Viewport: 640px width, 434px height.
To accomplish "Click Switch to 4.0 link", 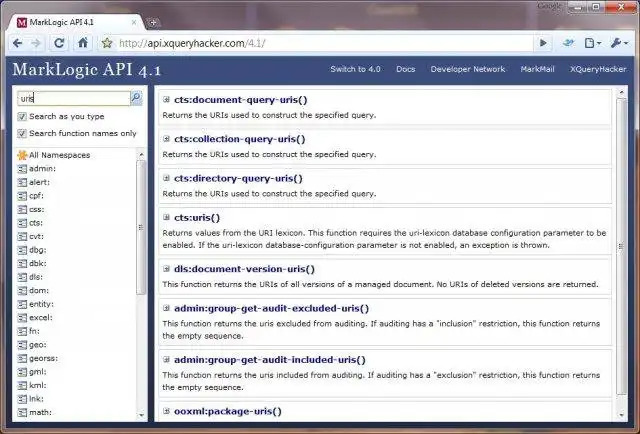I will (355, 69).
